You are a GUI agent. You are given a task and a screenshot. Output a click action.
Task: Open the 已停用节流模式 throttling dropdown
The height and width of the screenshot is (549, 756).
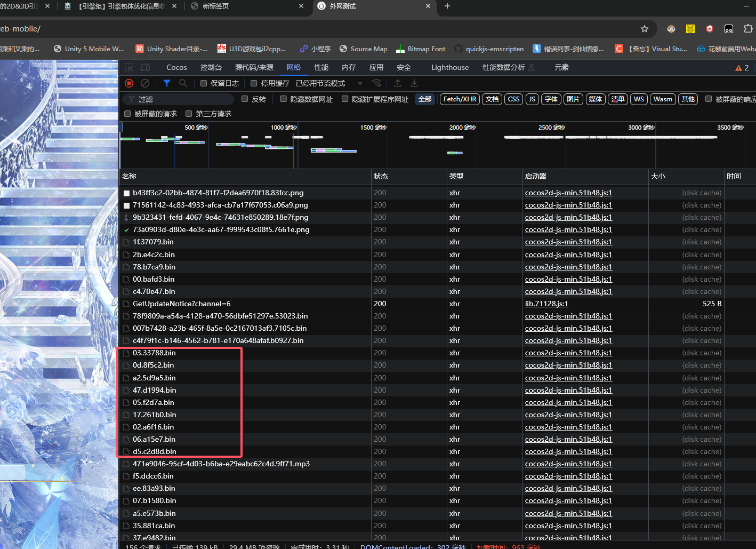pos(329,83)
